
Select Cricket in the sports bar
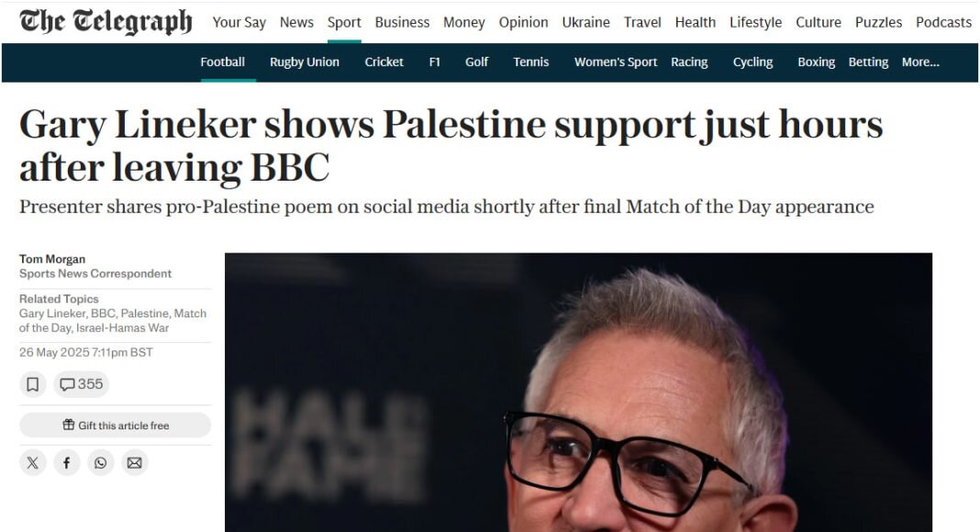pos(384,61)
